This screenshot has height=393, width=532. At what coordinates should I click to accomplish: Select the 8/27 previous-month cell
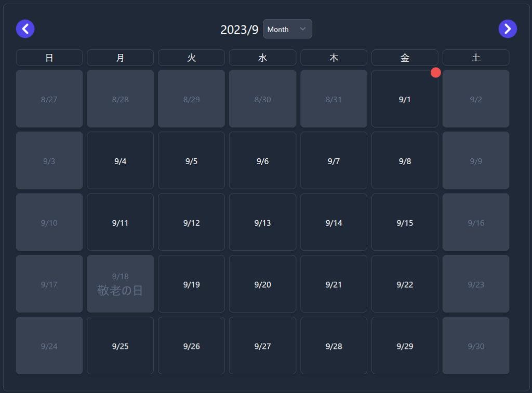pyautogui.click(x=49, y=99)
